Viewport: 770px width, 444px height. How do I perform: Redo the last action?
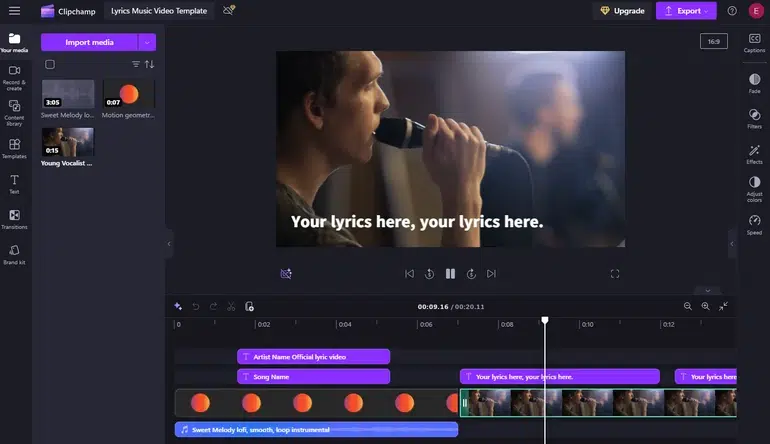(214, 306)
